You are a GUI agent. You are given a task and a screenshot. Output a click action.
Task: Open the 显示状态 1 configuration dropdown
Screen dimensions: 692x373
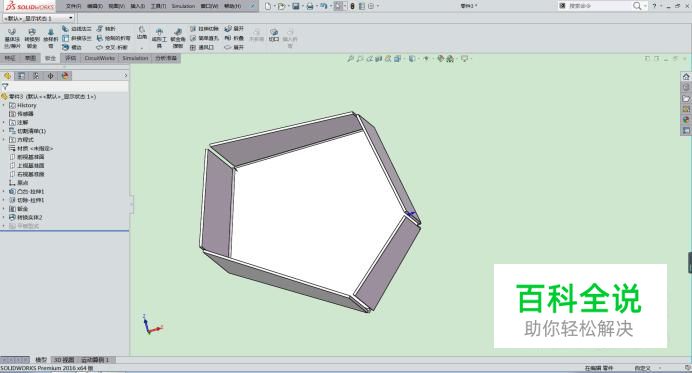pos(38,18)
